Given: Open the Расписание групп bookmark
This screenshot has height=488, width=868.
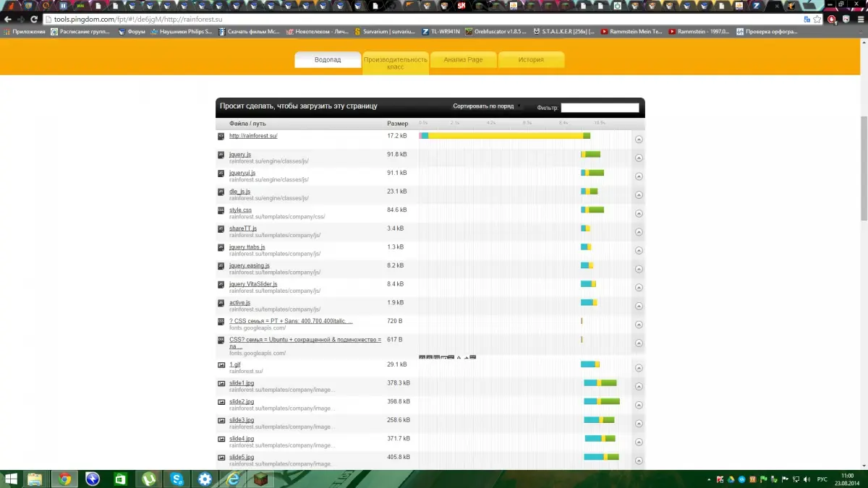Looking at the screenshot, I should (x=79, y=32).
